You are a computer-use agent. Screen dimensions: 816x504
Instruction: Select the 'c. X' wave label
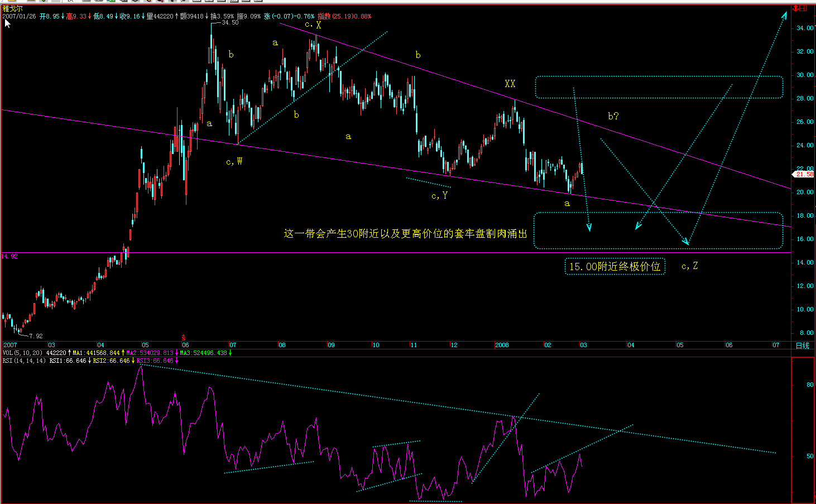click(x=313, y=25)
